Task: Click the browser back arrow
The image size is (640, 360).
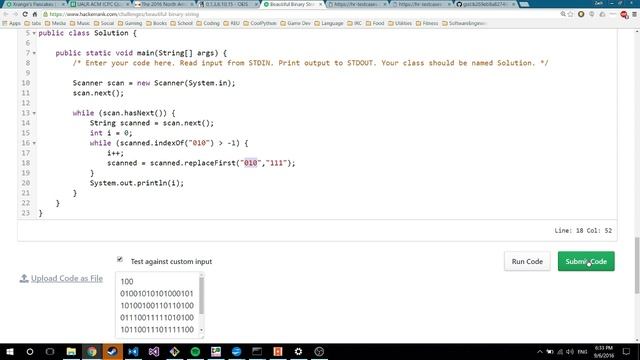Action: 6,14
